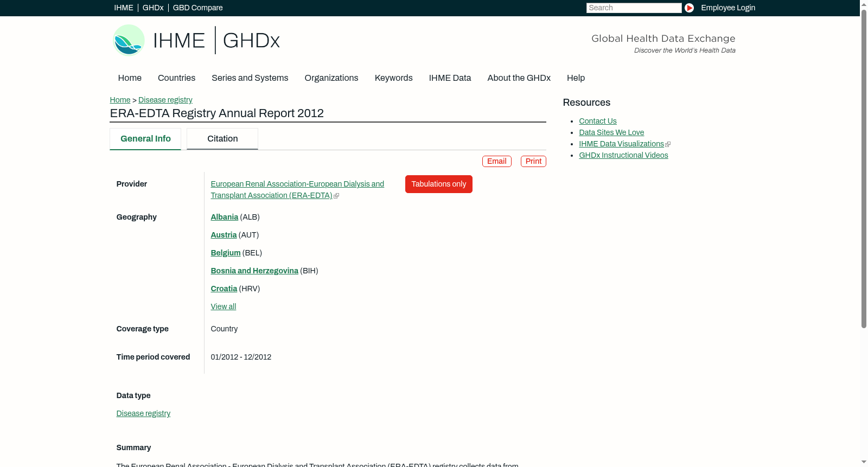Open Data Sites We Love link

click(x=611, y=132)
